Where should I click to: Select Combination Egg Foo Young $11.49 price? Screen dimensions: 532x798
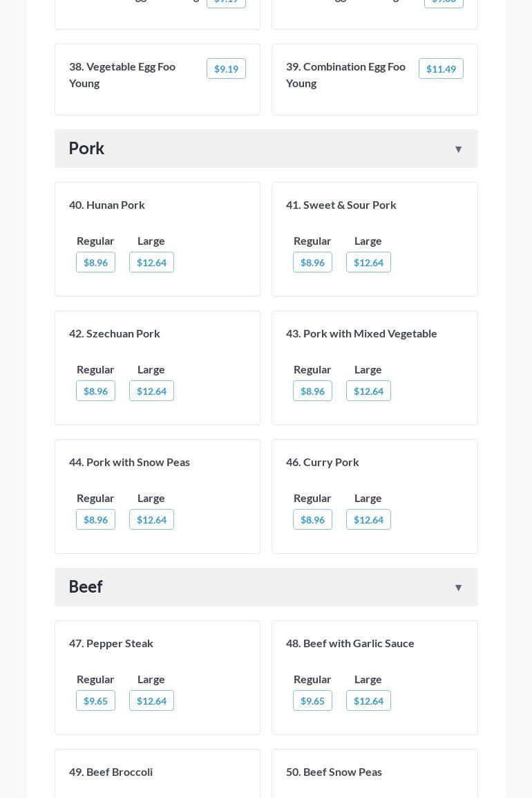pyautogui.click(x=441, y=69)
